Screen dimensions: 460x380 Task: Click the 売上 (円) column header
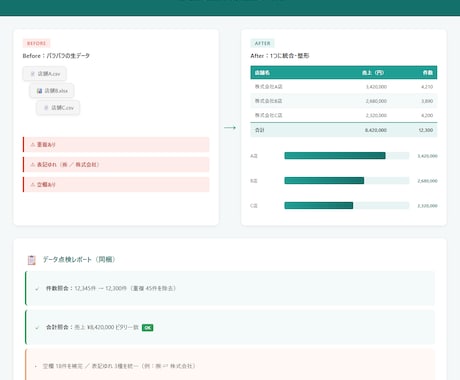[373, 73]
